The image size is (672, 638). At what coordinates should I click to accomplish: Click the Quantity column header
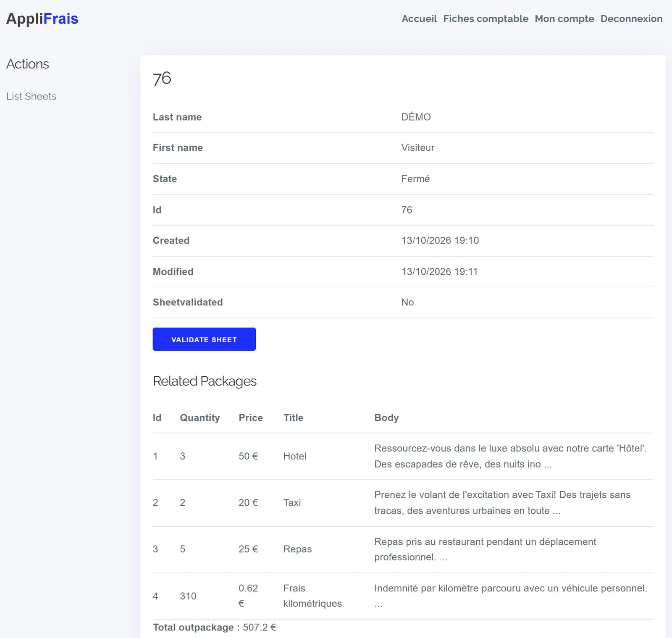click(200, 417)
